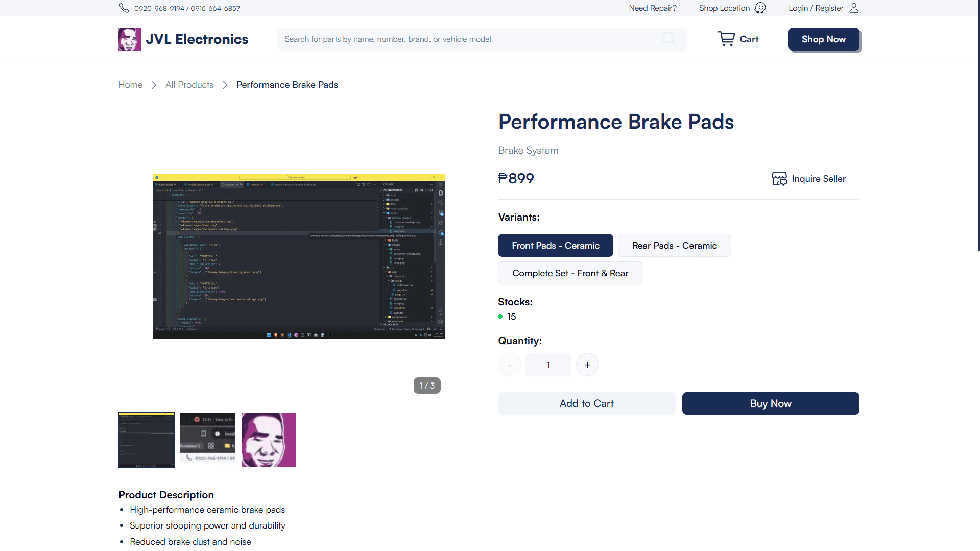Viewport: 980px width, 551px height.
Task: Click the storefront icon beside Inquire Seller
Action: point(779,178)
